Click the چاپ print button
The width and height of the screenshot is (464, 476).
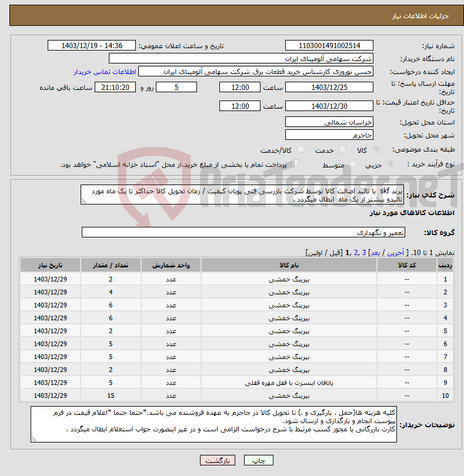[259, 460]
